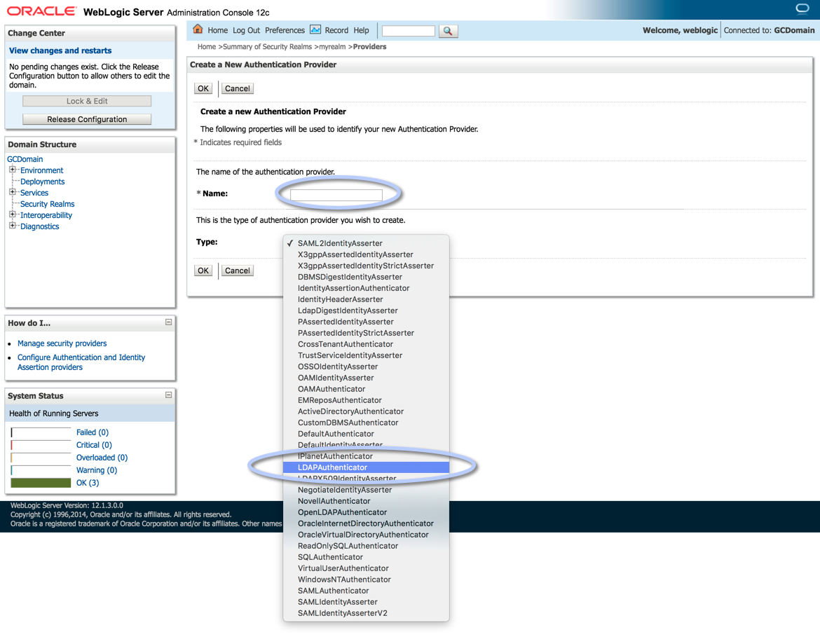The image size is (820, 644).
Task: Choose SAMLIdentityAsserterV2 option
Action: click(366, 613)
